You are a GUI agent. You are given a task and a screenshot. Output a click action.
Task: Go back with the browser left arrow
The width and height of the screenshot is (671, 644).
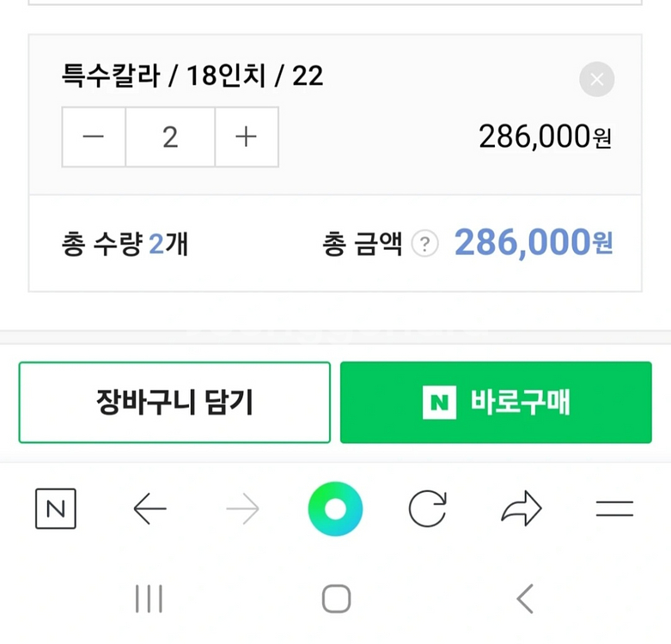(x=149, y=508)
